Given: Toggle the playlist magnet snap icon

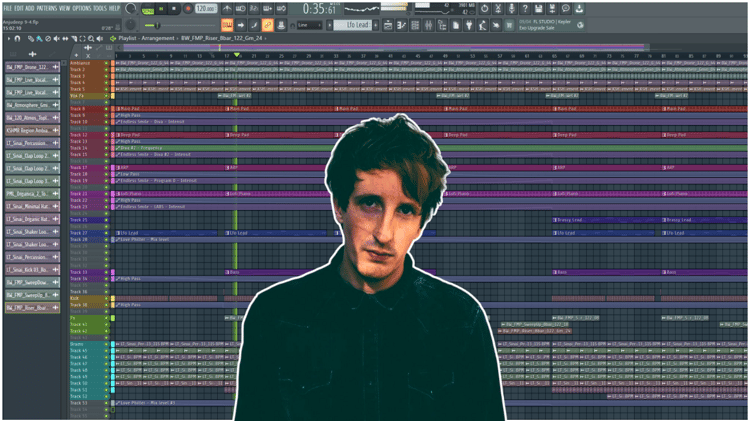Looking at the screenshot, I should tap(18, 38).
